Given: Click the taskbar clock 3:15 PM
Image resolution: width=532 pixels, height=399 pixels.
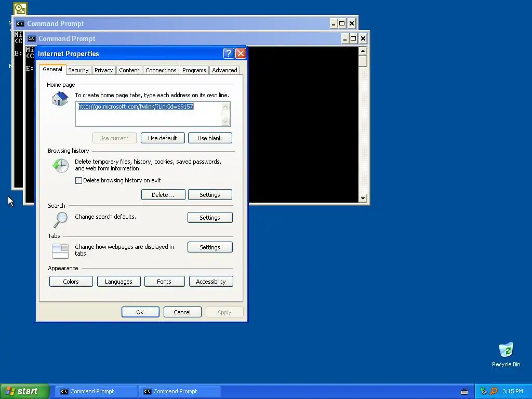Looking at the screenshot, I should [513, 391].
